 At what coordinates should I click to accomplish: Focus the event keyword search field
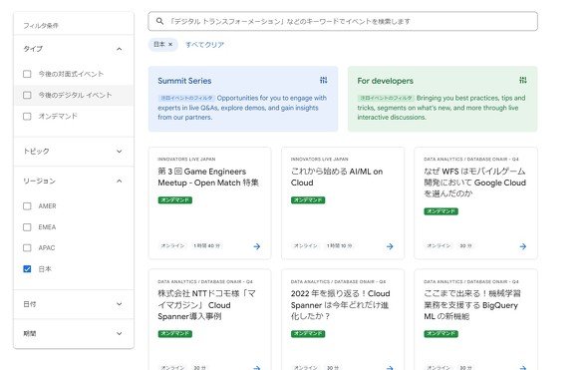click(343, 21)
